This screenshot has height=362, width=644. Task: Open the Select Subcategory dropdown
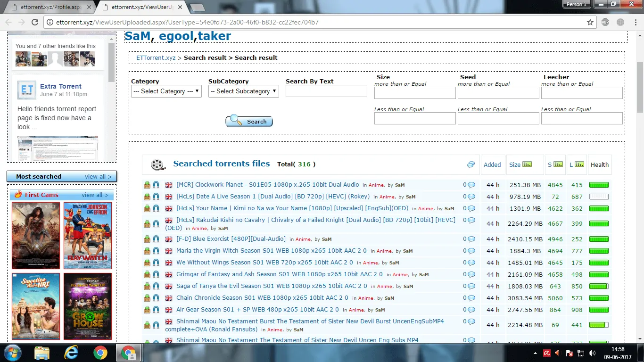click(244, 91)
